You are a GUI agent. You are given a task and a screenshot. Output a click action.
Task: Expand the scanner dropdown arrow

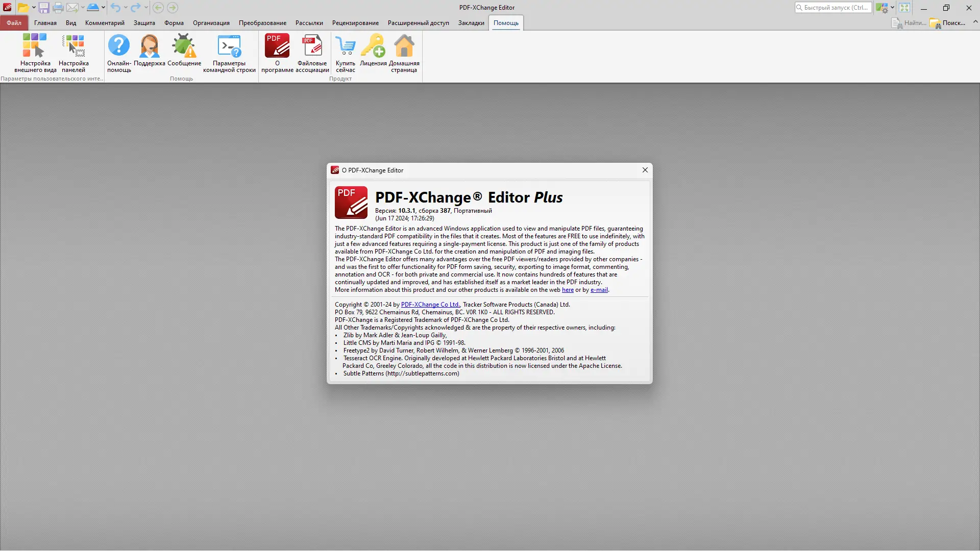pyautogui.click(x=103, y=8)
